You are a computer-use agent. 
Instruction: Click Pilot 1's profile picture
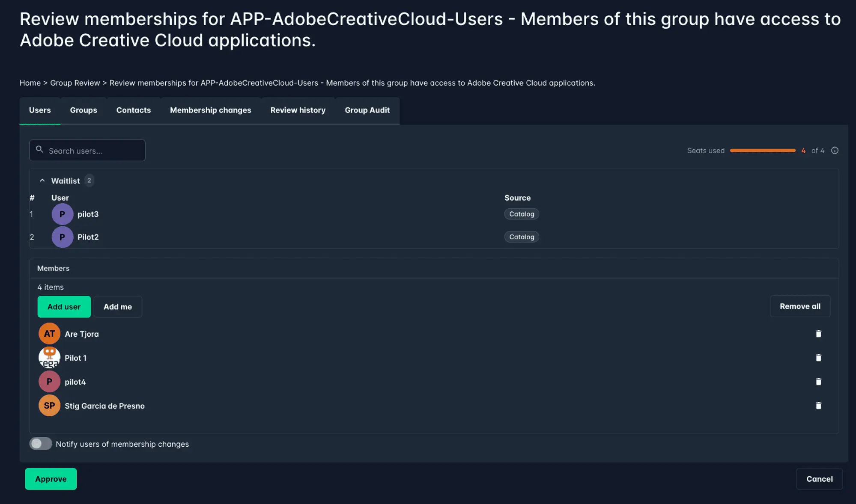pos(49,357)
